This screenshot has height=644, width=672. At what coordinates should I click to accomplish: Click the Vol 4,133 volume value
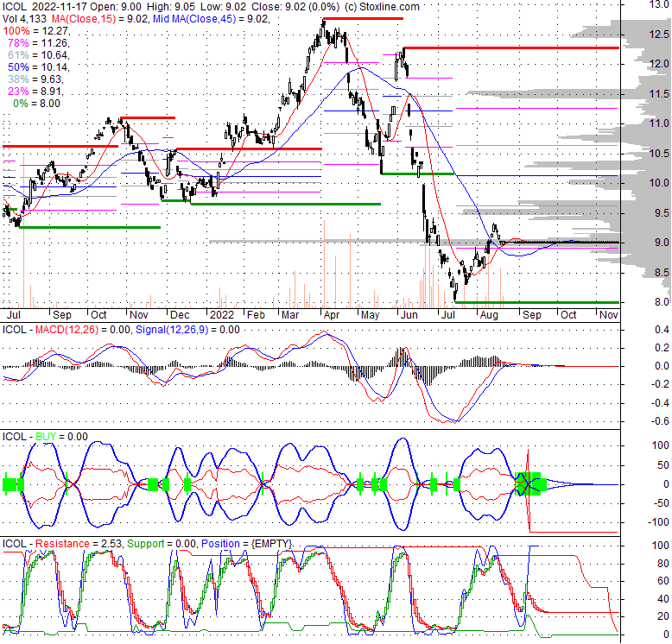coord(25,19)
